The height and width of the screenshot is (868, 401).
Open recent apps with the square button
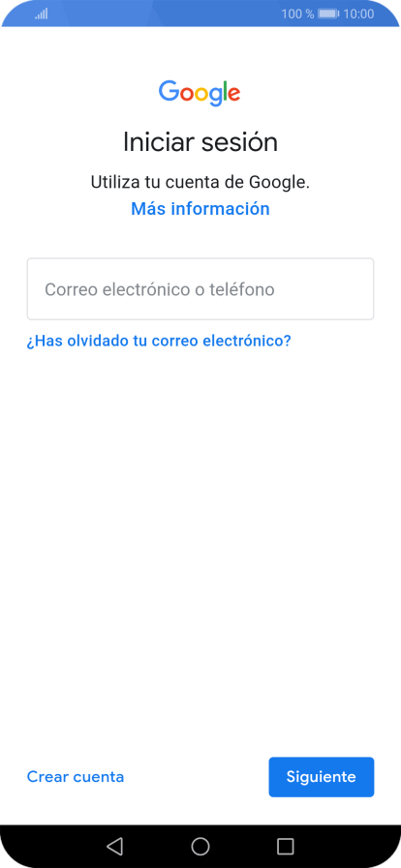point(285,846)
